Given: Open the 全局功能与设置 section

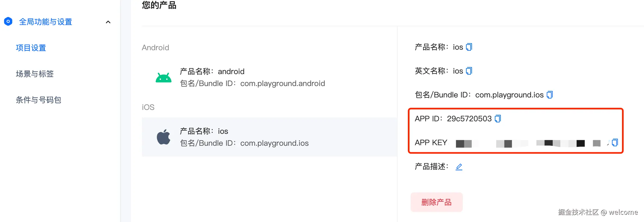Looking at the screenshot, I should [x=45, y=22].
